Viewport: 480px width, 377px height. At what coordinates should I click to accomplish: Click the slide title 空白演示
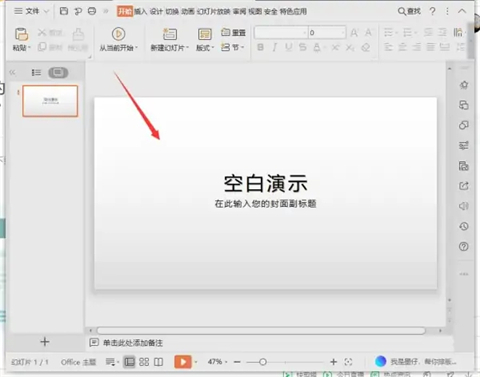point(265,183)
